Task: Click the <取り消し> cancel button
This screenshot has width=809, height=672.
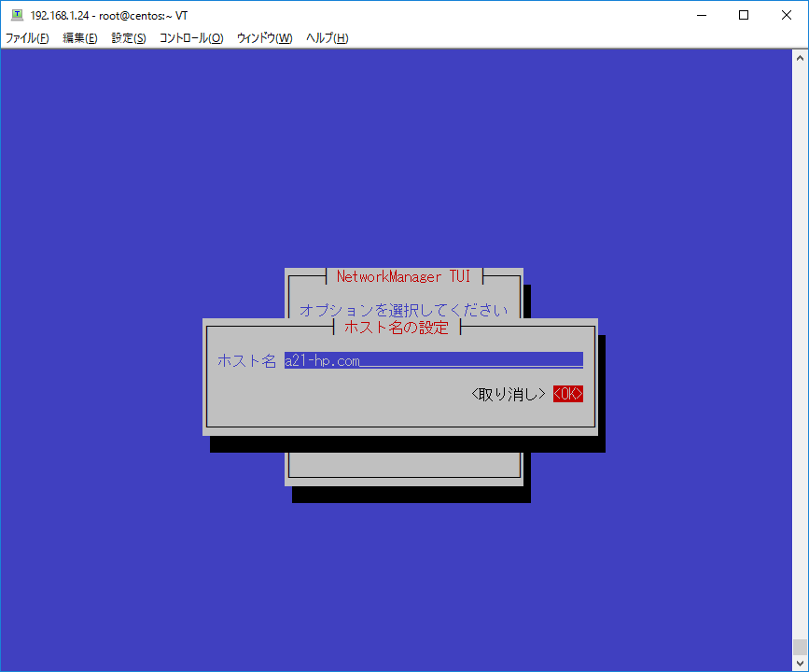Action: (x=509, y=394)
